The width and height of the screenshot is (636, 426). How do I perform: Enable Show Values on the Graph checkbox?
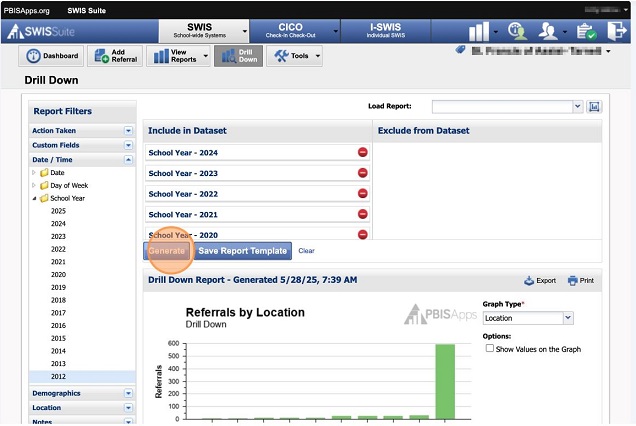[x=490, y=349]
